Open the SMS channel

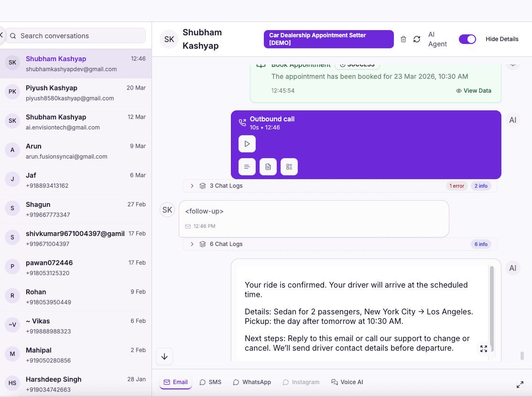click(x=210, y=382)
